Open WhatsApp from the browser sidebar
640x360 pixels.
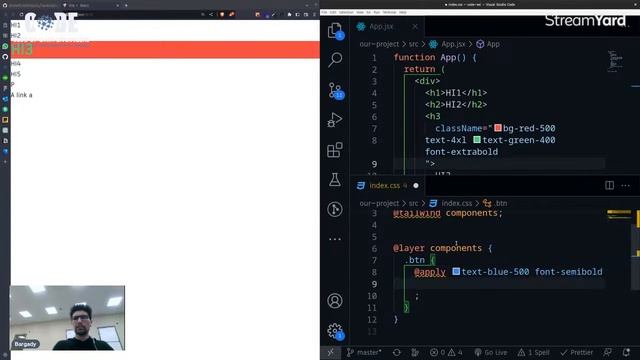tap(5, 46)
